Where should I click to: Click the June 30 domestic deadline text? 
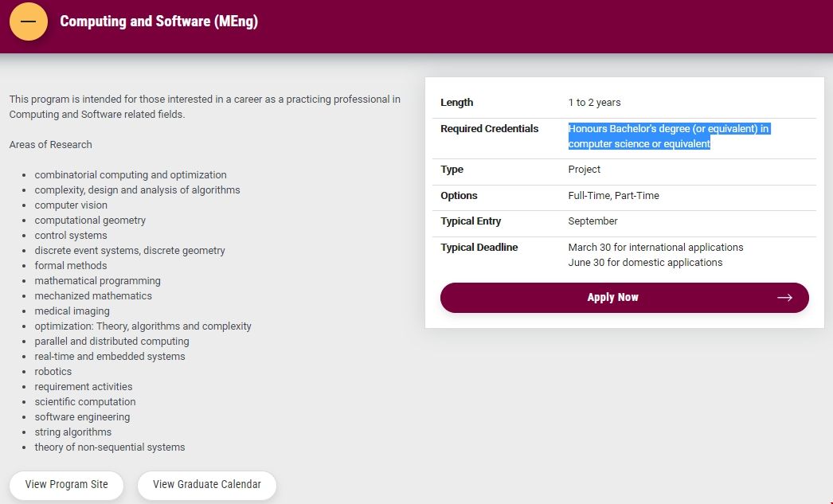[x=645, y=263]
